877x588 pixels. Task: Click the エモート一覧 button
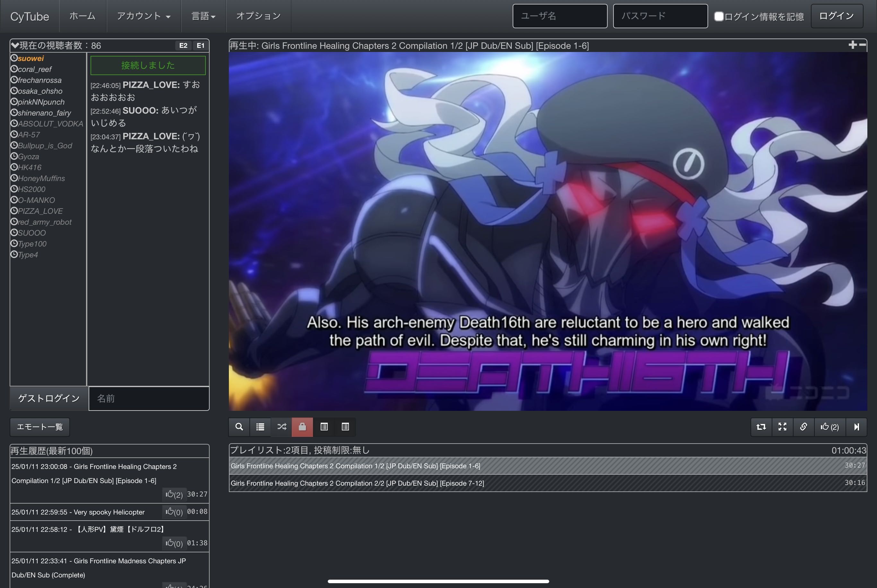[x=40, y=427]
